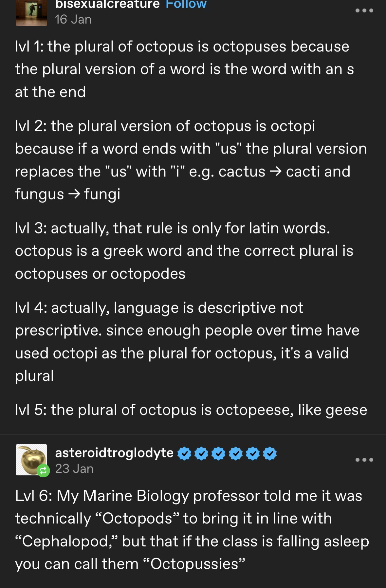Click the third blue verified badge

click(218, 453)
